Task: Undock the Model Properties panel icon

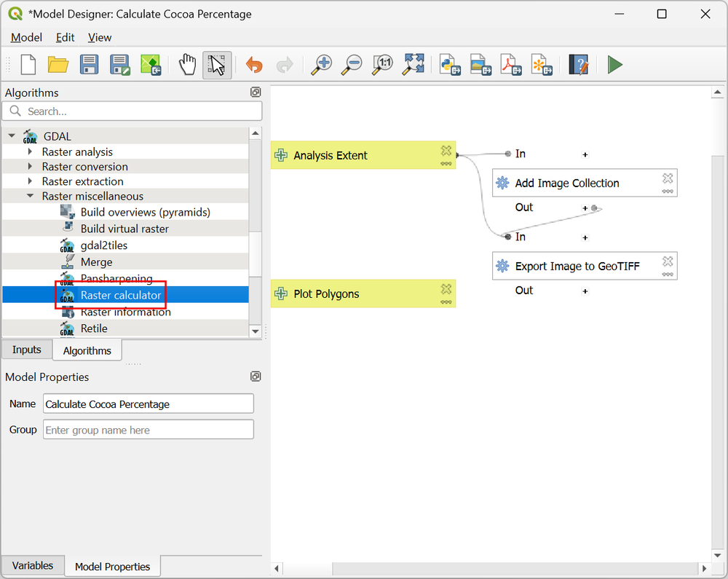Action: pos(256,376)
